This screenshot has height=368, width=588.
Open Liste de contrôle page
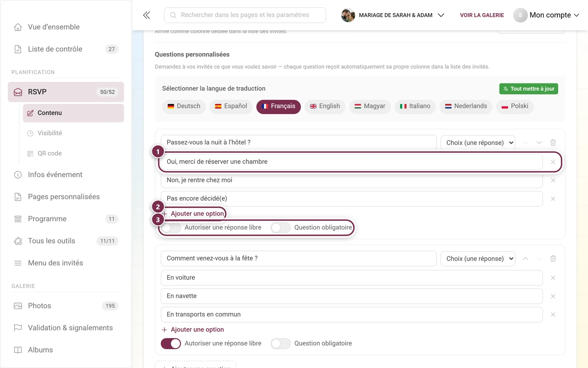[66, 49]
